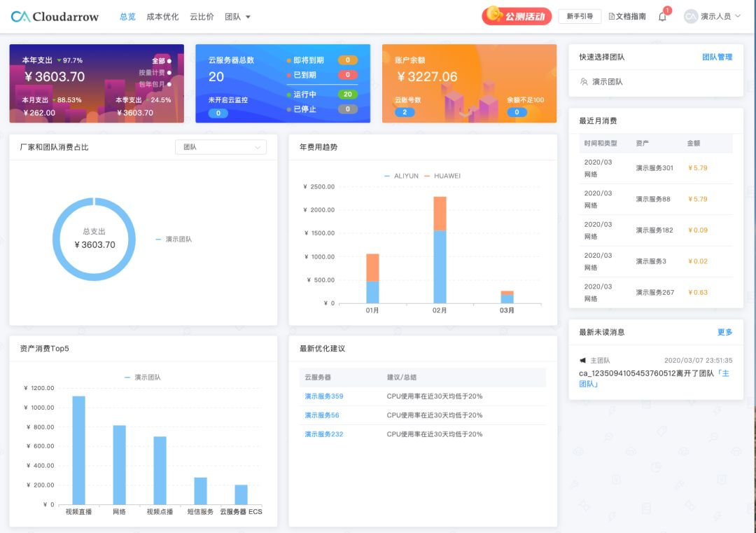Open the 团队 dropdown in the consumption panel
The image size is (756, 533).
(x=220, y=147)
